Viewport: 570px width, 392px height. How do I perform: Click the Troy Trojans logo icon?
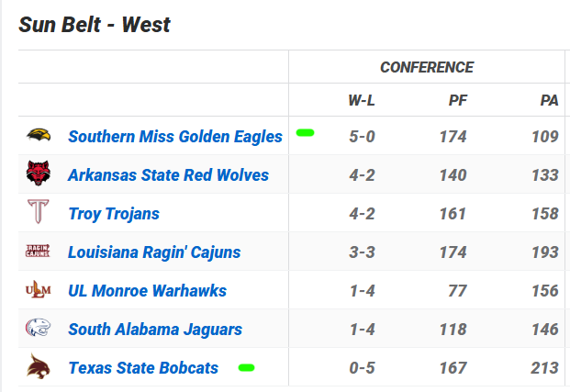click(x=39, y=213)
